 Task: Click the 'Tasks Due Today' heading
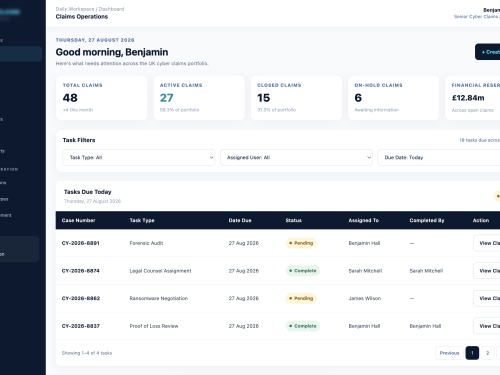[88, 192]
